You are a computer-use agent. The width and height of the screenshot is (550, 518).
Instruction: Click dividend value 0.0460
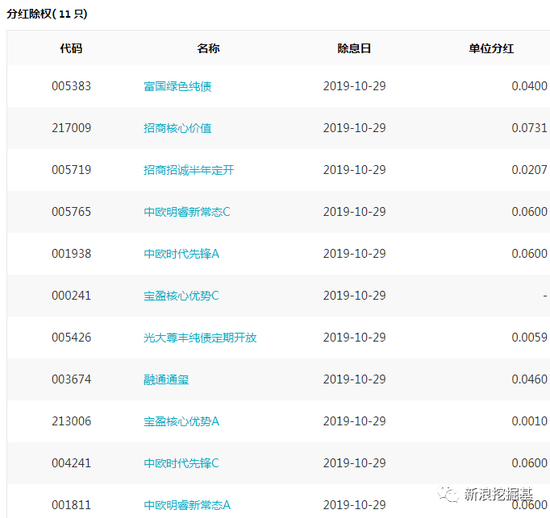pos(529,379)
